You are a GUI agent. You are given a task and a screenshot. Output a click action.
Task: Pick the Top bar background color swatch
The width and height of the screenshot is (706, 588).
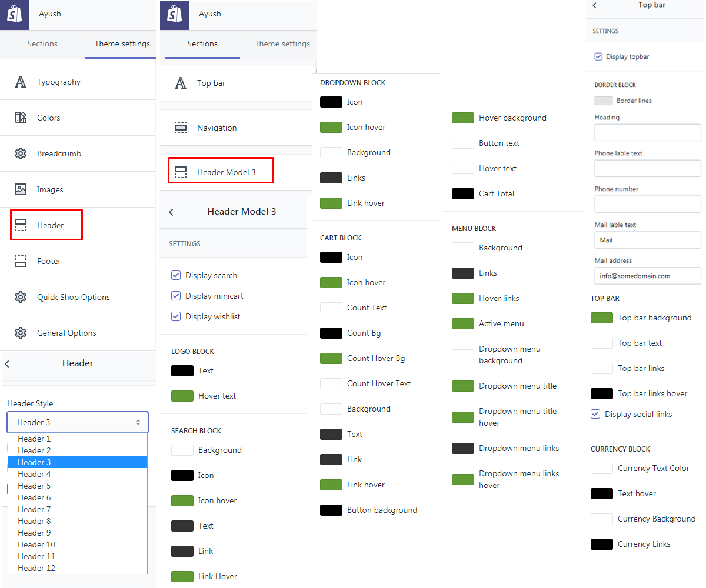click(601, 318)
